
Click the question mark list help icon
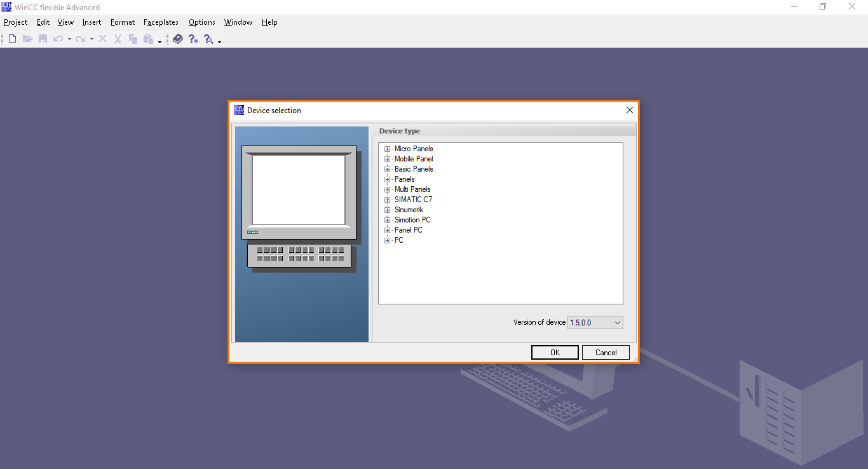(193, 39)
